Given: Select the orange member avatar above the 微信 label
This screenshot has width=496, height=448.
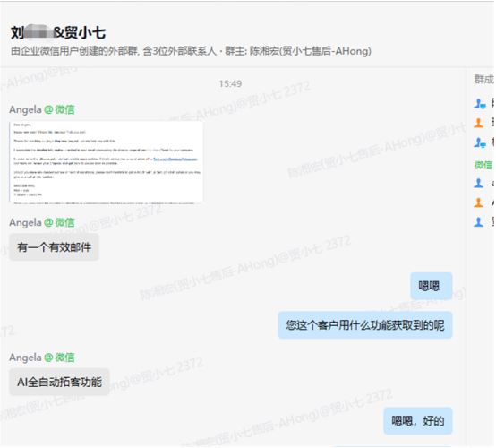Looking at the screenshot, I should [x=479, y=123].
